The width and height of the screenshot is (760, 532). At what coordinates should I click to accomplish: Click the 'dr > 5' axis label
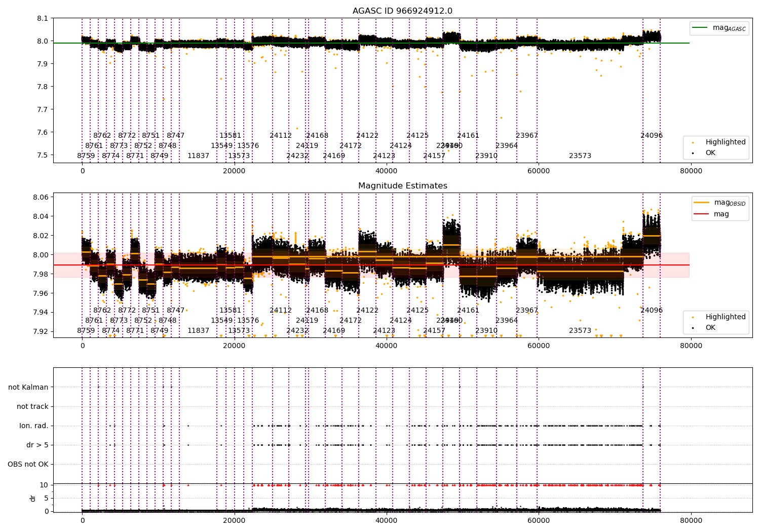pyautogui.click(x=37, y=445)
